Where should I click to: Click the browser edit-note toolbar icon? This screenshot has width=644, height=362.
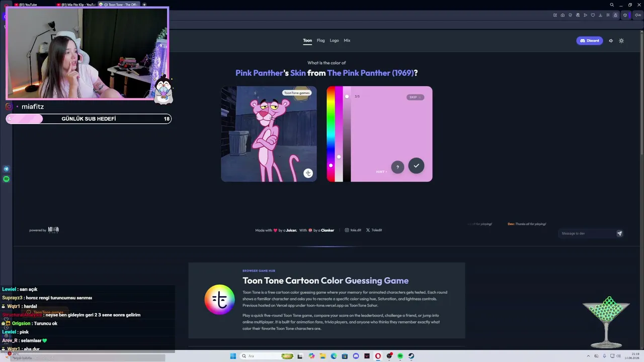555,15
